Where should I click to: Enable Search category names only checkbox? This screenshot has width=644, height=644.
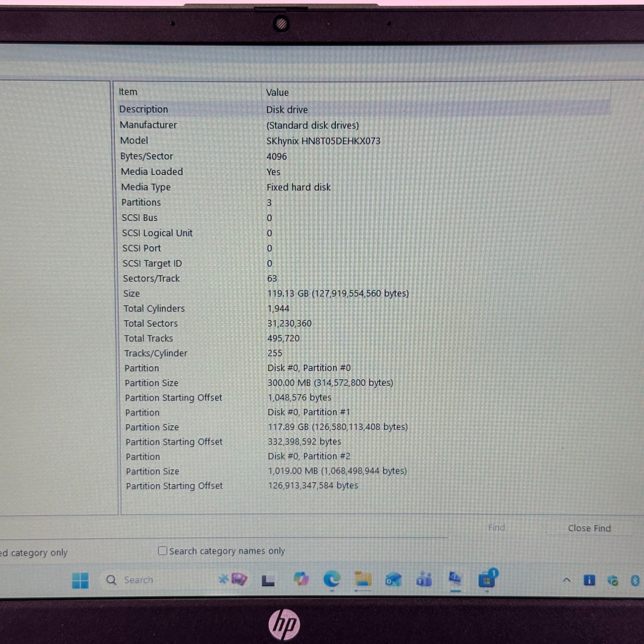(162, 550)
